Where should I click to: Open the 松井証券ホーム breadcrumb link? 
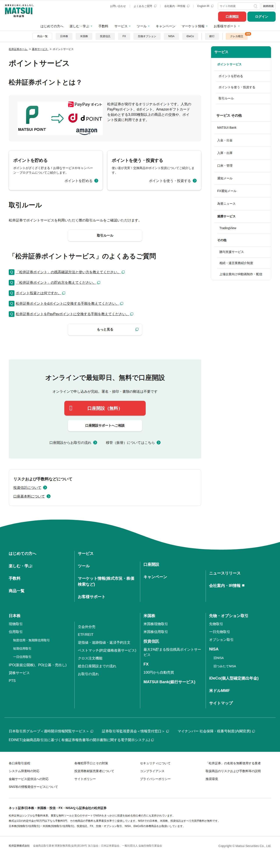click(18, 49)
